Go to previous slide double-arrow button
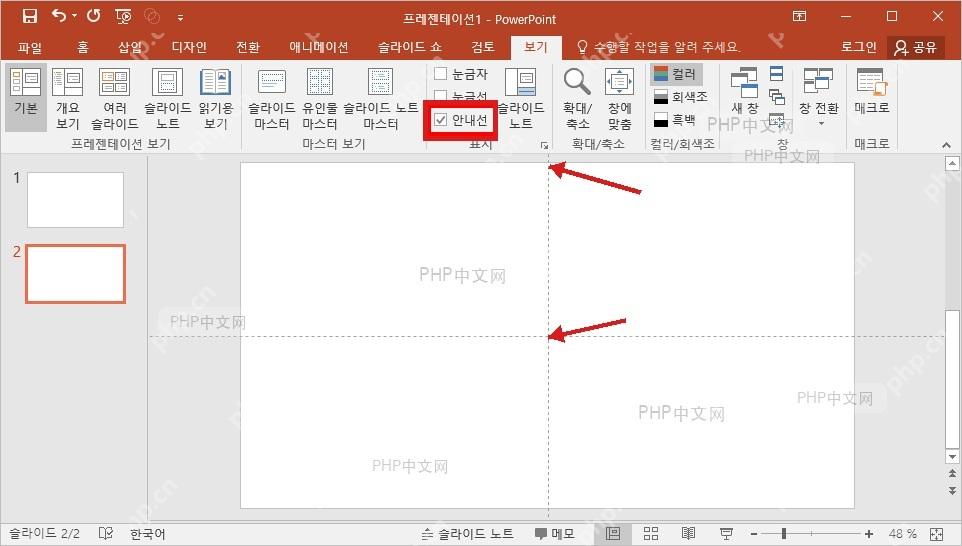Image resolution: width=962 pixels, height=546 pixels. [x=952, y=473]
